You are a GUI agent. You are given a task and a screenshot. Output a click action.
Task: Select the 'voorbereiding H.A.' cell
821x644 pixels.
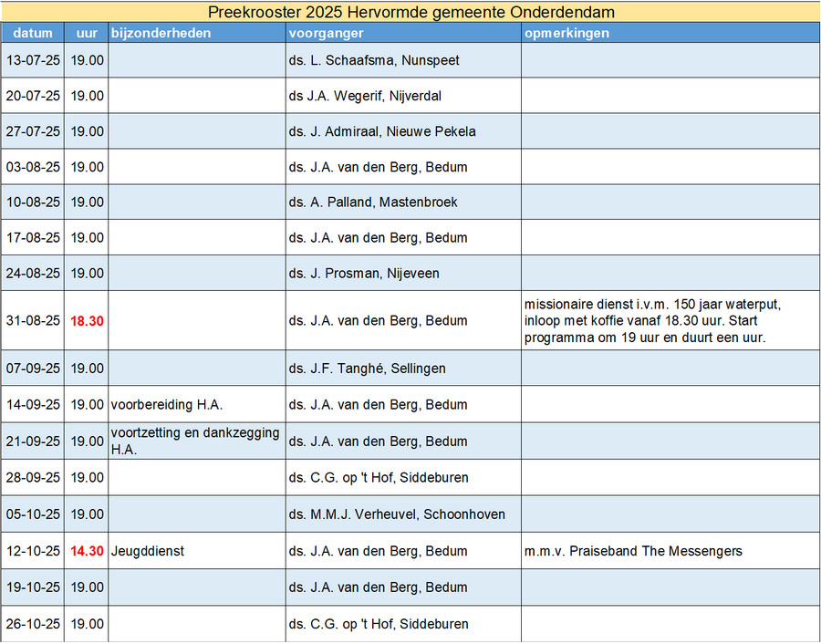(197, 405)
